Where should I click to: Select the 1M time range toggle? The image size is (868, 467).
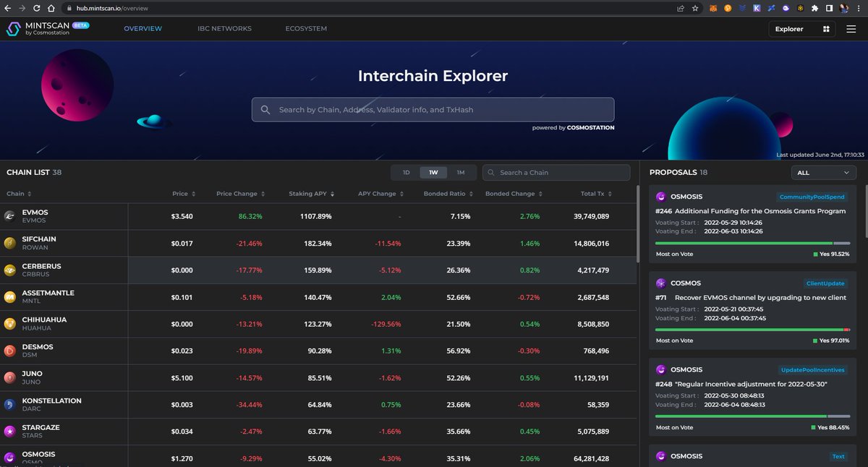461,173
